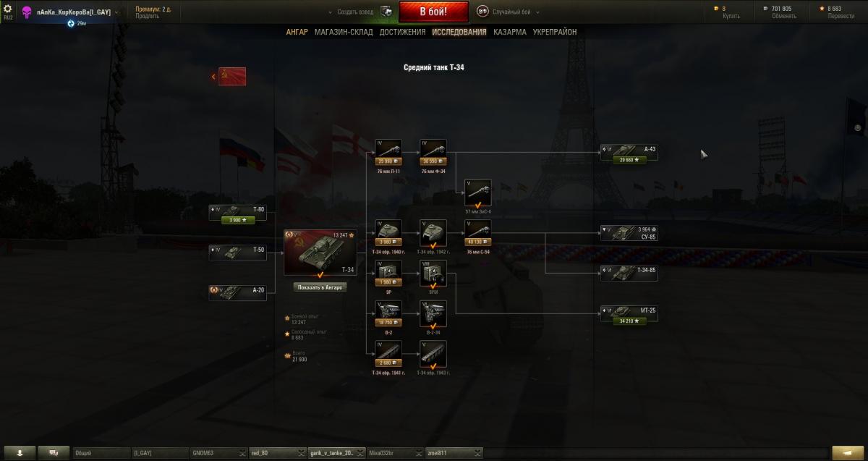Select the Т-34 обр. 1941 г. tracks
The width and height of the screenshot is (868, 461).
[x=388, y=354]
